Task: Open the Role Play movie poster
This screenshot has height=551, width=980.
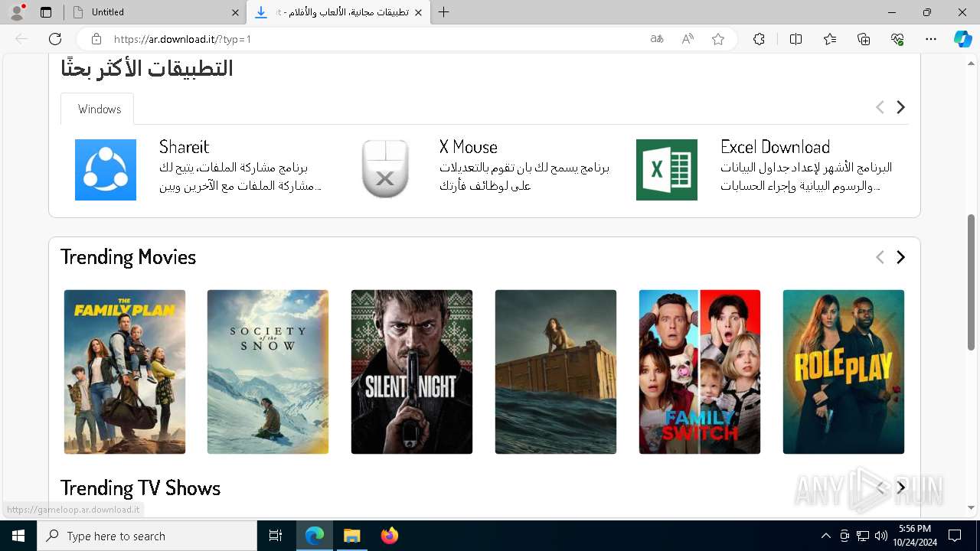Action: coord(844,372)
